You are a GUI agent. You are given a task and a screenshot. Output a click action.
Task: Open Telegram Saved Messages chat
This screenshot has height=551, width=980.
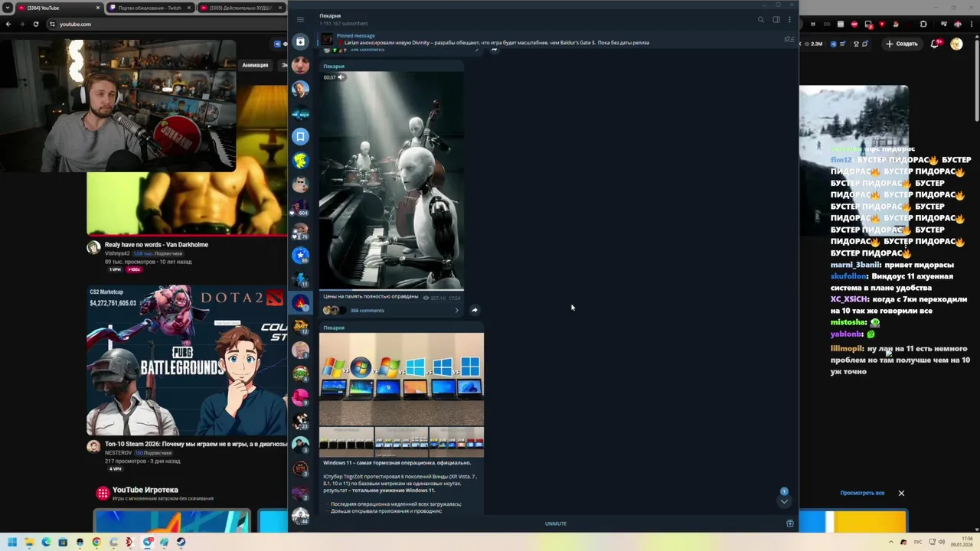click(x=300, y=136)
